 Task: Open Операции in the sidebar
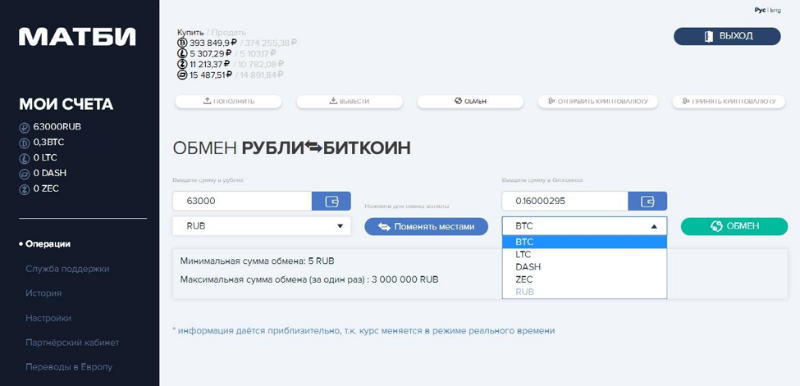48,244
